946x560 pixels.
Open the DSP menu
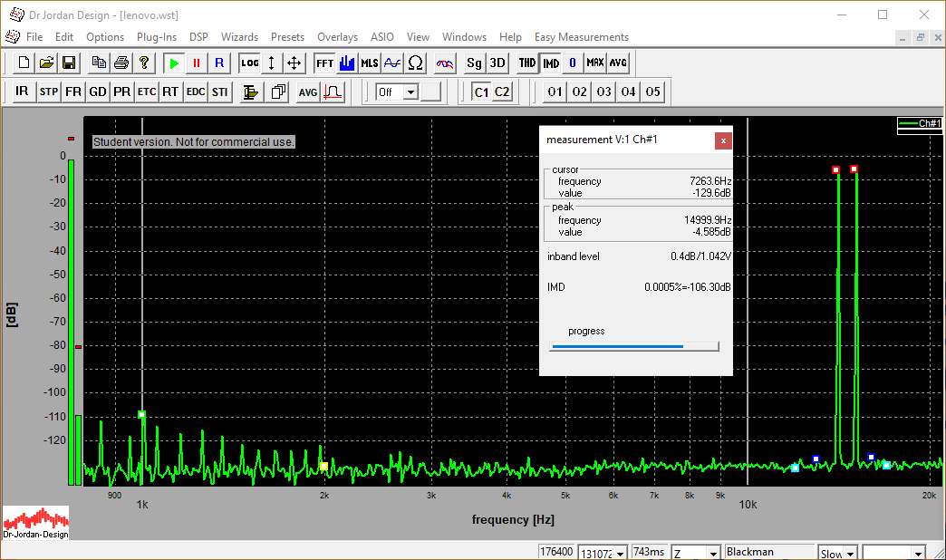click(x=198, y=37)
